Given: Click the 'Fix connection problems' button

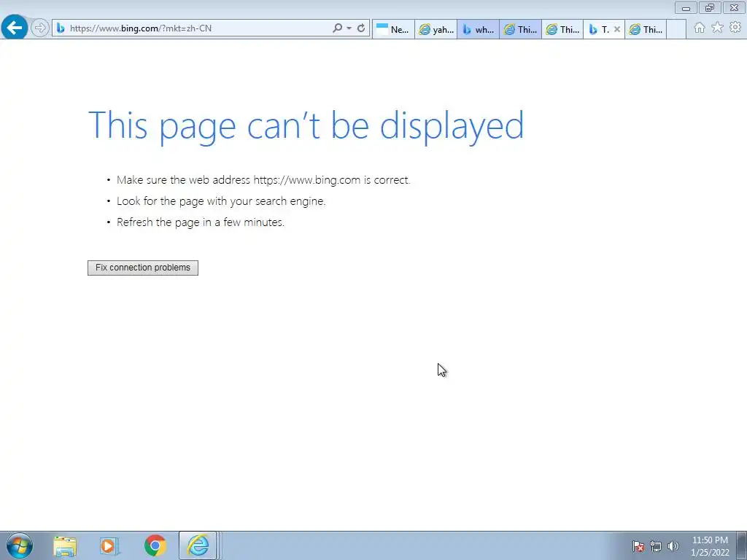Looking at the screenshot, I should click(143, 268).
